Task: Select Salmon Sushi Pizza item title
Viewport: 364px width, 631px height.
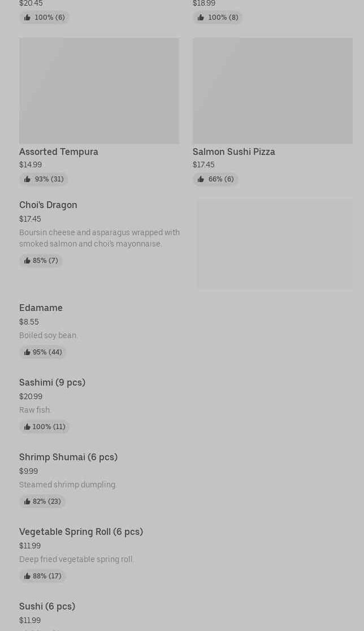Action: (234, 152)
